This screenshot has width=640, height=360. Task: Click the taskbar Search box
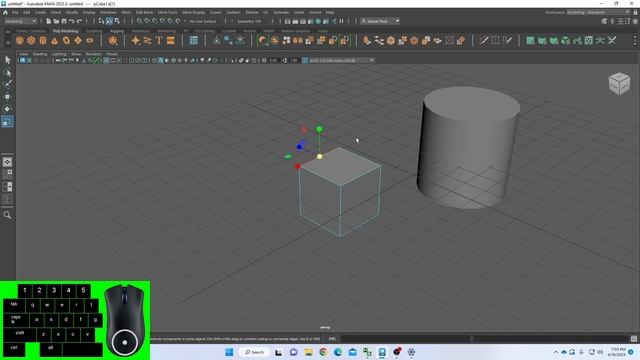[x=254, y=352]
